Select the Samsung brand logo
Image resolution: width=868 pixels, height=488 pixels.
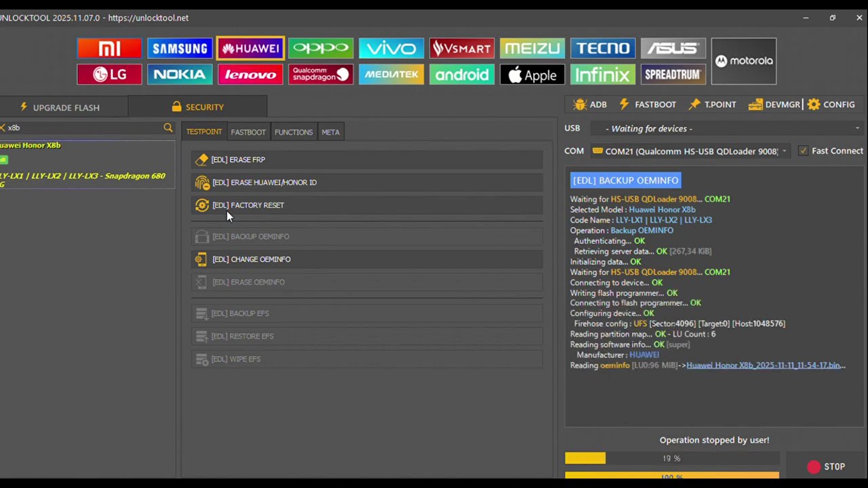tap(180, 48)
